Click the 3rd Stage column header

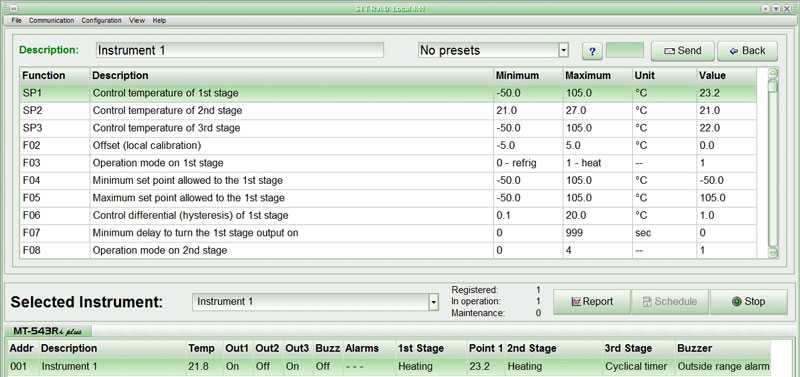(x=639, y=348)
